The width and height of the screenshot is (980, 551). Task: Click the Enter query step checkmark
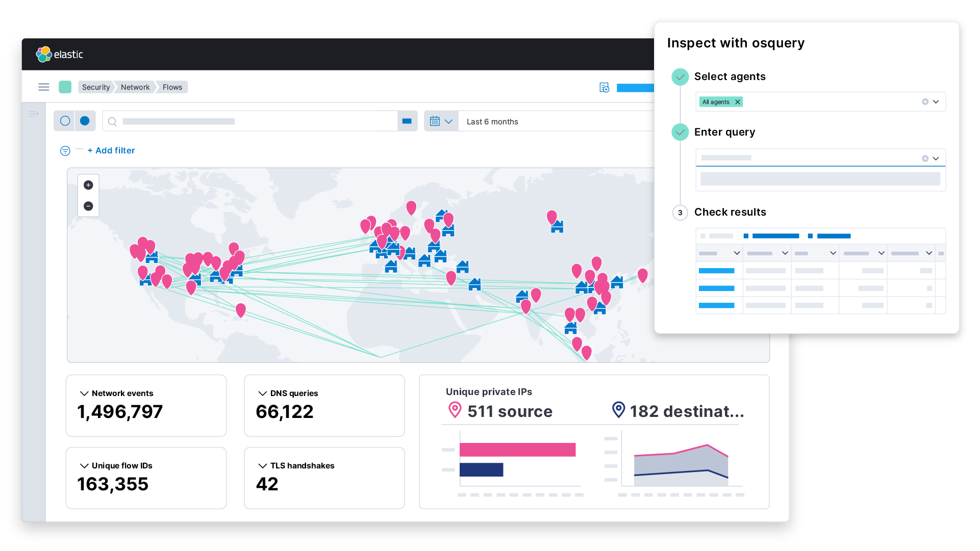[680, 133]
